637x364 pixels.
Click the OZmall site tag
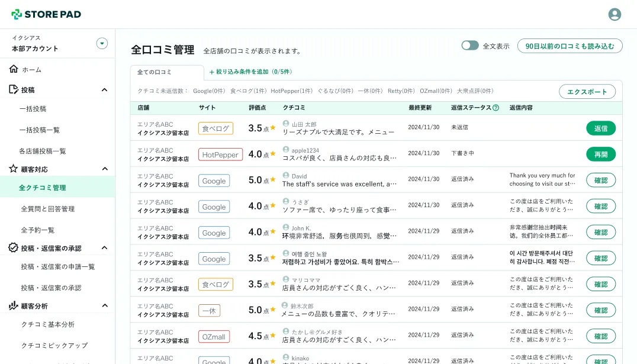pyautogui.click(x=214, y=336)
